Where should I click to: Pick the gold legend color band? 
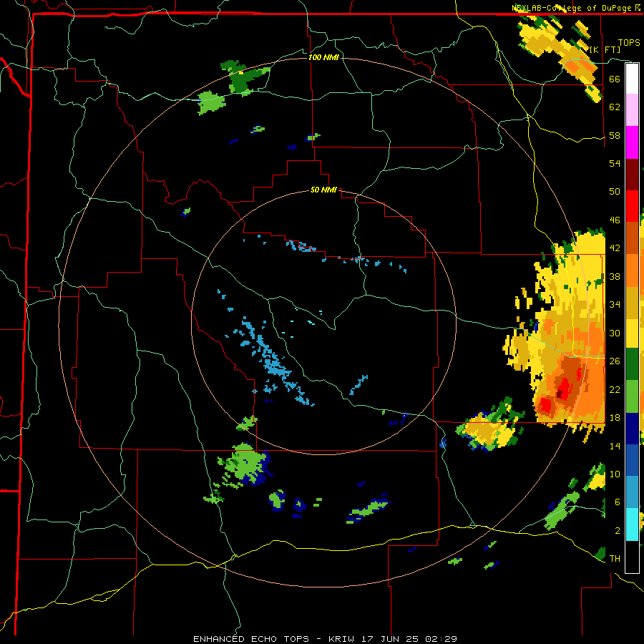632,303
